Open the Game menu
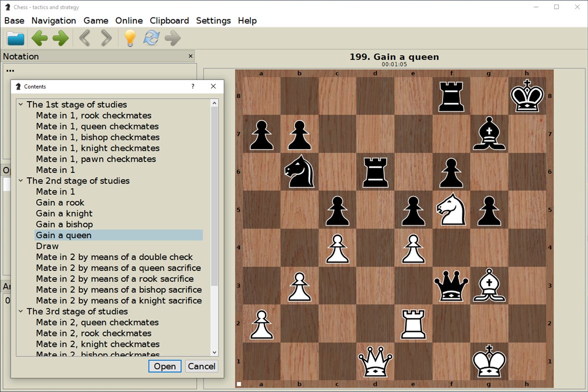This screenshot has width=588, height=392. tap(96, 20)
